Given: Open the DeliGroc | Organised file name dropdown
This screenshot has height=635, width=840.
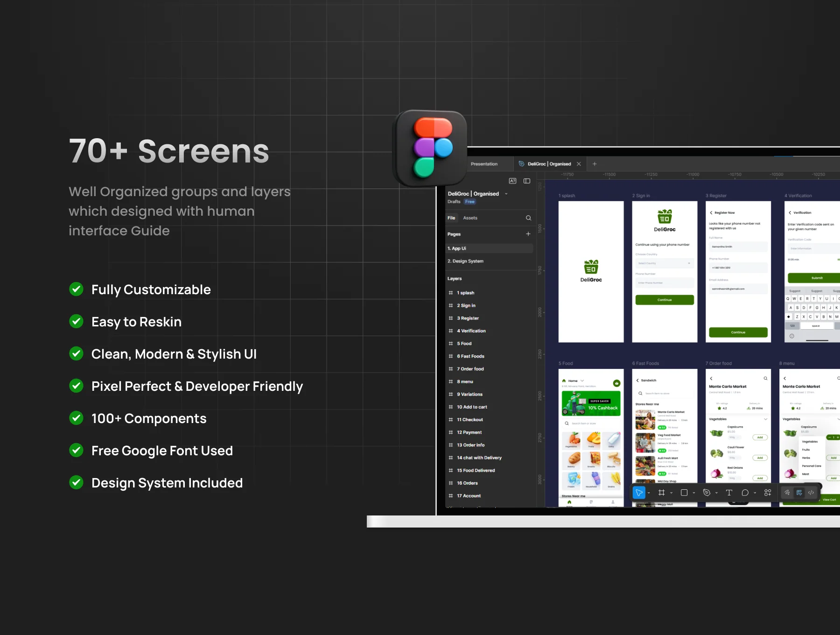Looking at the screenshot, I should click(x=506, y=194).
